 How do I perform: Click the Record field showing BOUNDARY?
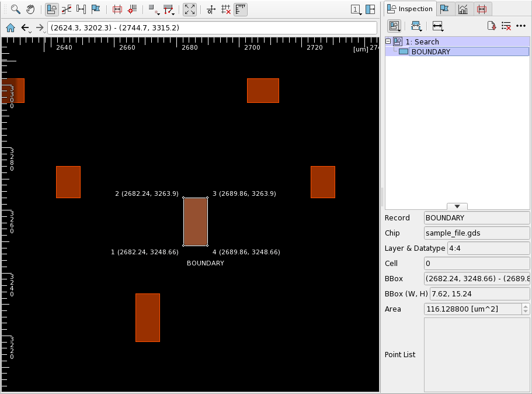coord(477,217)
